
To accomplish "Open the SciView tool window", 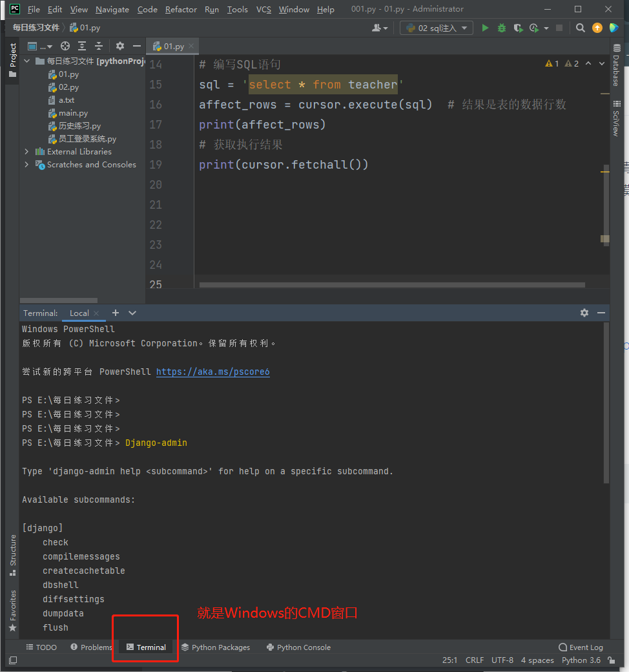I will (x=617, y=118).
